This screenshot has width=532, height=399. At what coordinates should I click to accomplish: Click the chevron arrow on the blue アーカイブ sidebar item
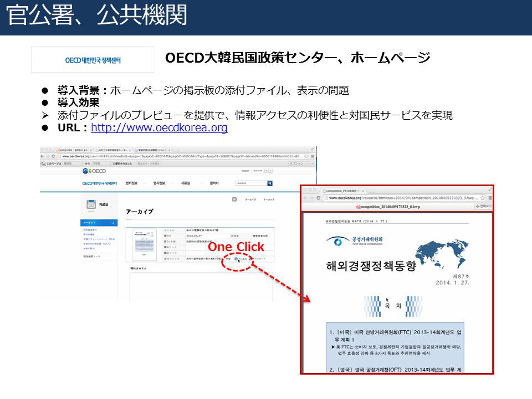click(113, 223)
